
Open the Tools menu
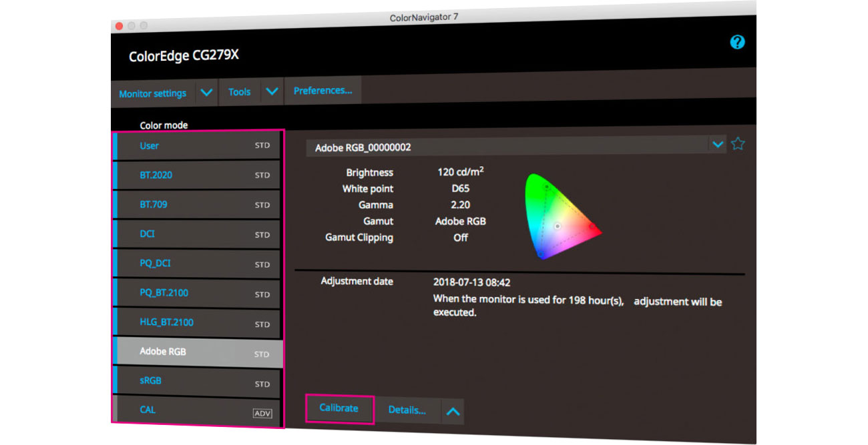(x=239, y=91)
